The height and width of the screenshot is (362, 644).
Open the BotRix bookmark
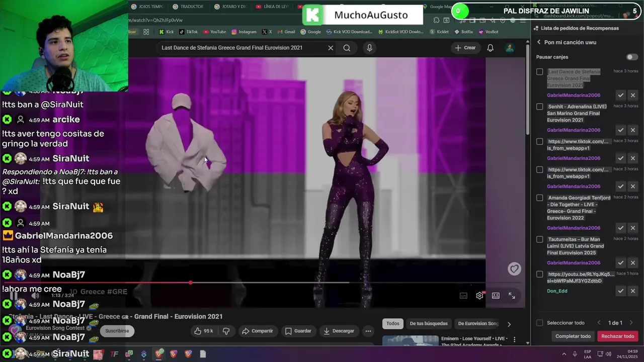tap(463, 32)
